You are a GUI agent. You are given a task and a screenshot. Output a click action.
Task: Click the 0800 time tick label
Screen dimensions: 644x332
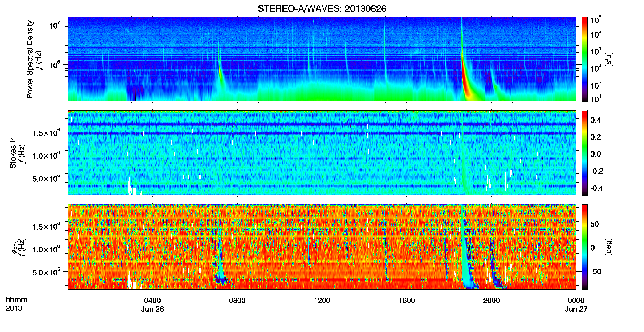click(x=237, y=300)
